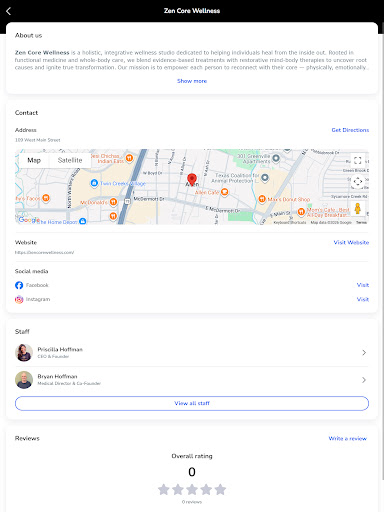Click the website URL text
This screenshot has height=512, width=384.
pos(44,252)
